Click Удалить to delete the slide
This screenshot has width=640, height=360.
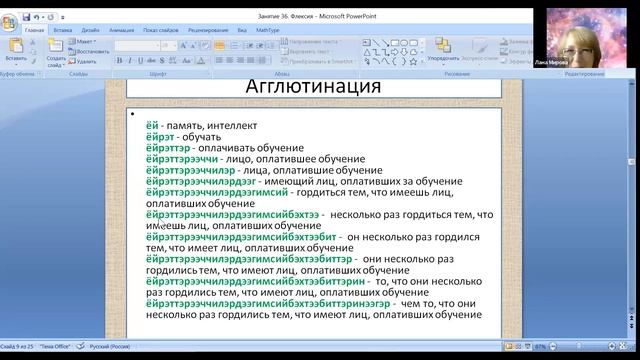point(82,62)
